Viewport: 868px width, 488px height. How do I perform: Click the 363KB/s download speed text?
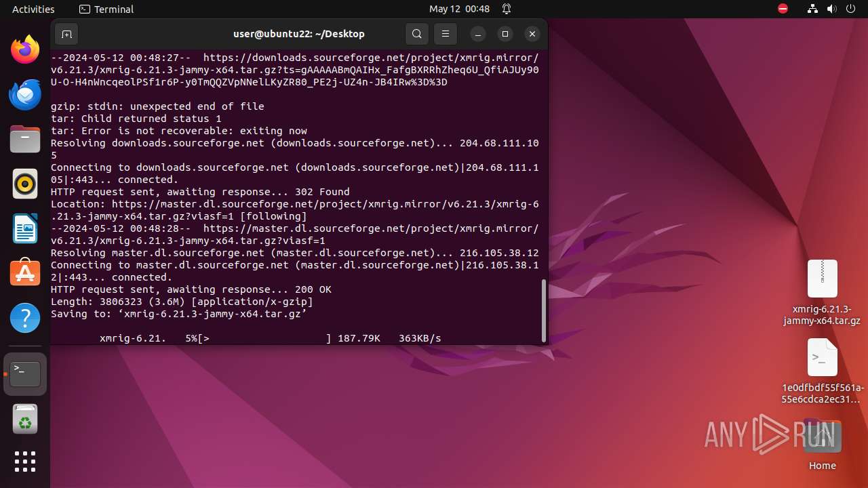420,338
